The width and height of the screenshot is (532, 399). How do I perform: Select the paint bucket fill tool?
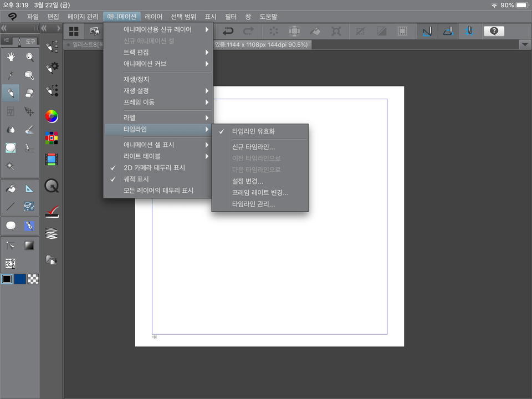pos(11,189)
